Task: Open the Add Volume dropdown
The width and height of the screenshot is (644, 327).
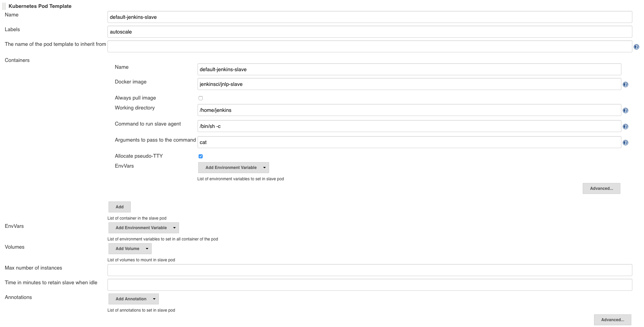Action: [x=130, y=249]
